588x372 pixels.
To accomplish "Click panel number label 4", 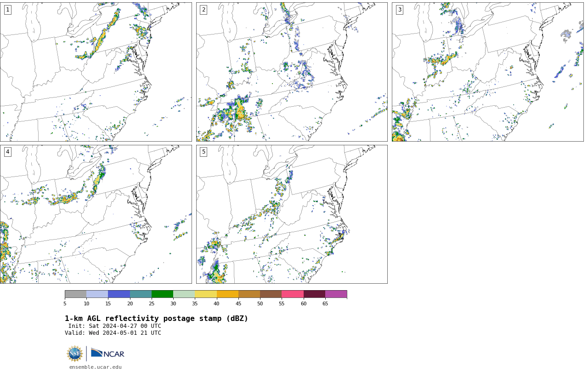I will coord(7,152).
